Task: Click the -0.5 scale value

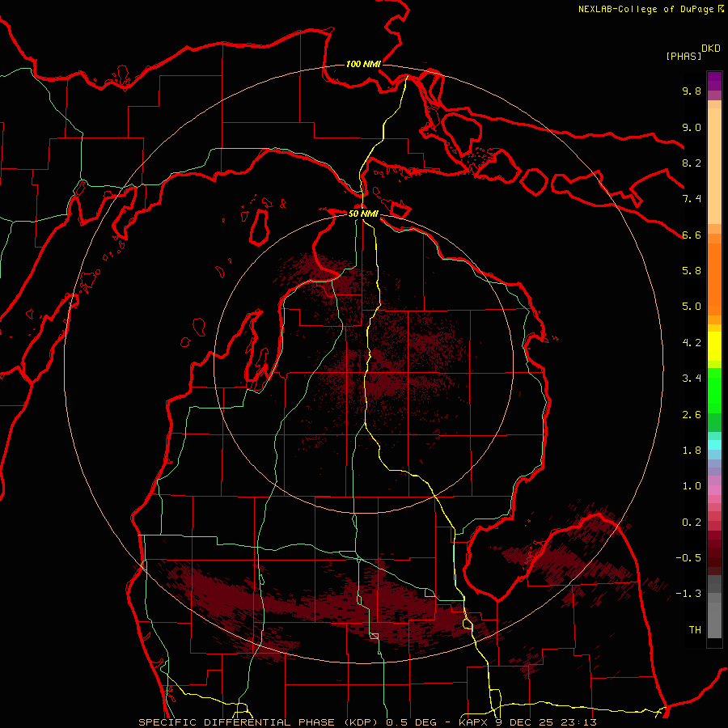Action: click(x=688, y=558)
